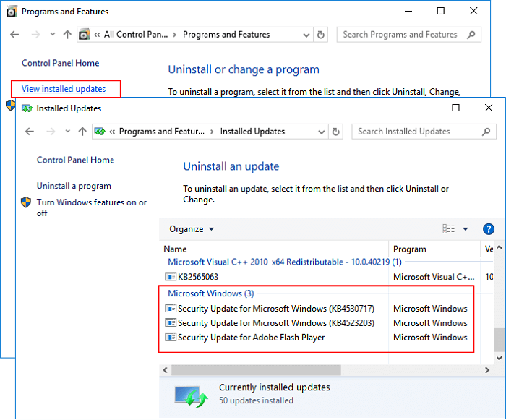Open view options dropdown arrow

tap(466, 229)
